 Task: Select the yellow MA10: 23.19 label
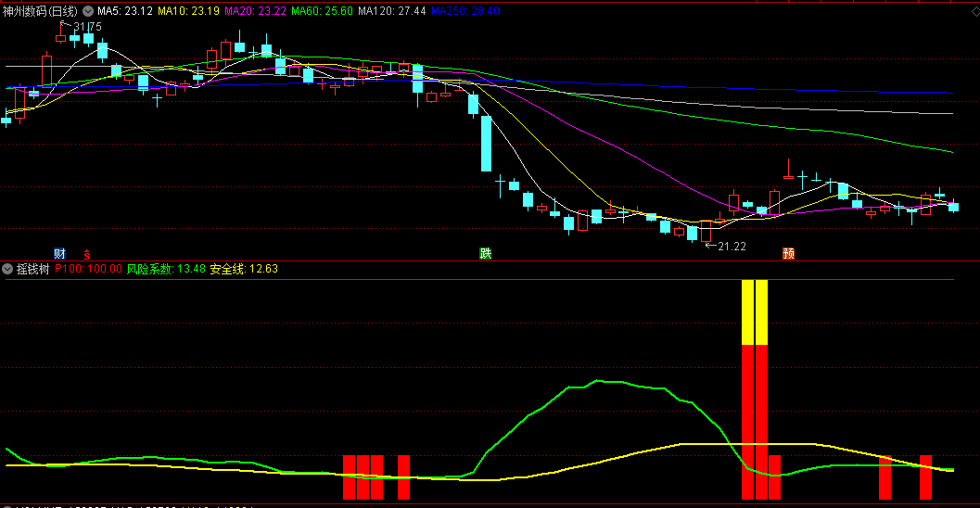(x=188, y=11)
